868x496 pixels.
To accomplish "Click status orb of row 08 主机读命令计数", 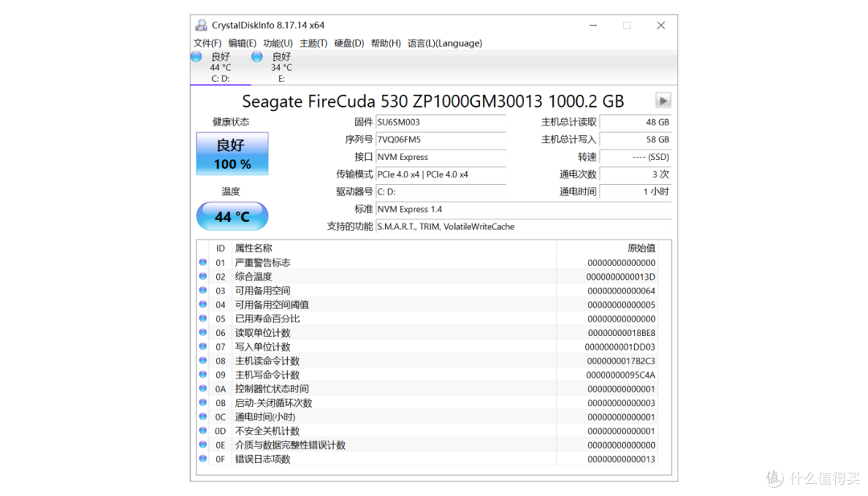I will pyautogui.click(x=203, y=360).
